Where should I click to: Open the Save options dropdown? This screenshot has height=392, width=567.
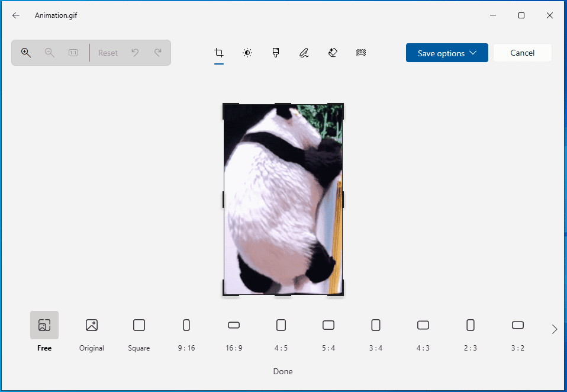(x=447, y=53)
